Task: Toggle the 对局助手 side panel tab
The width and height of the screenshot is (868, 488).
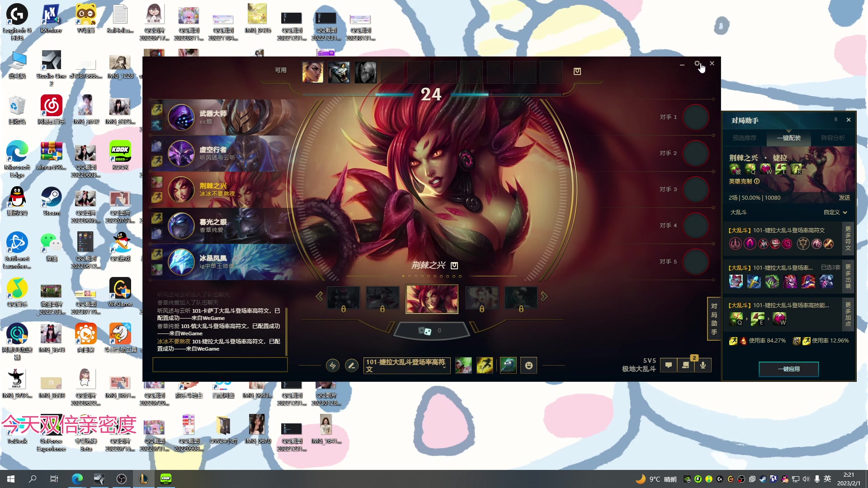Action: [714, 319]
